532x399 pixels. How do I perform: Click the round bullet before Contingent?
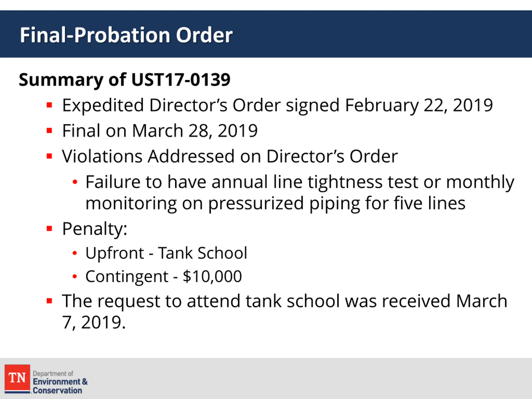[x=75, y=277]
